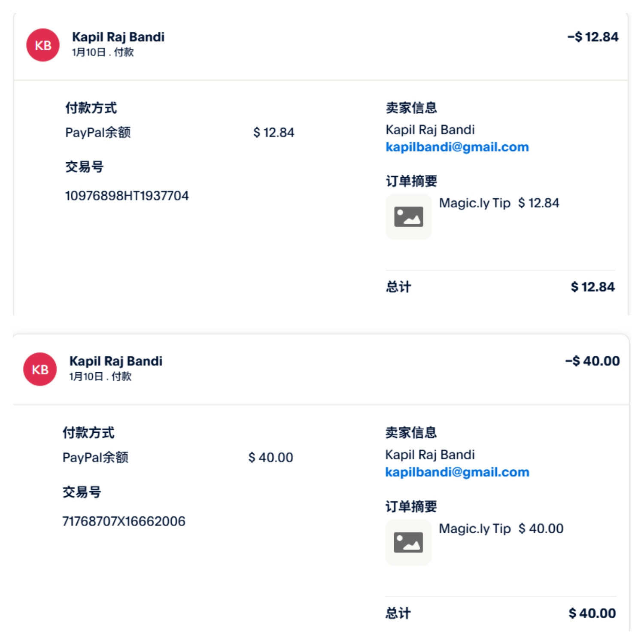Click the 总计 $12.84 total row

[x=500, y=287]
